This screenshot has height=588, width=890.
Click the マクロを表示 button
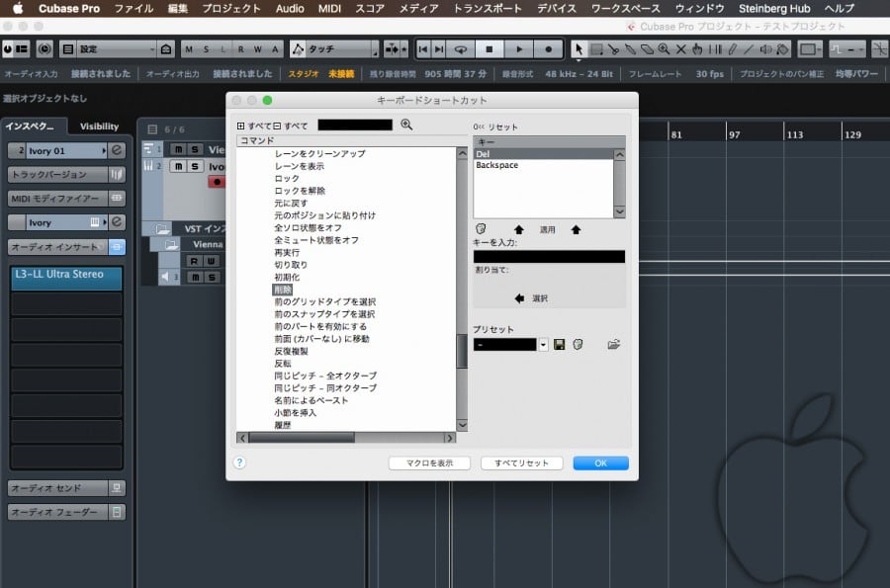coord(430,463)
